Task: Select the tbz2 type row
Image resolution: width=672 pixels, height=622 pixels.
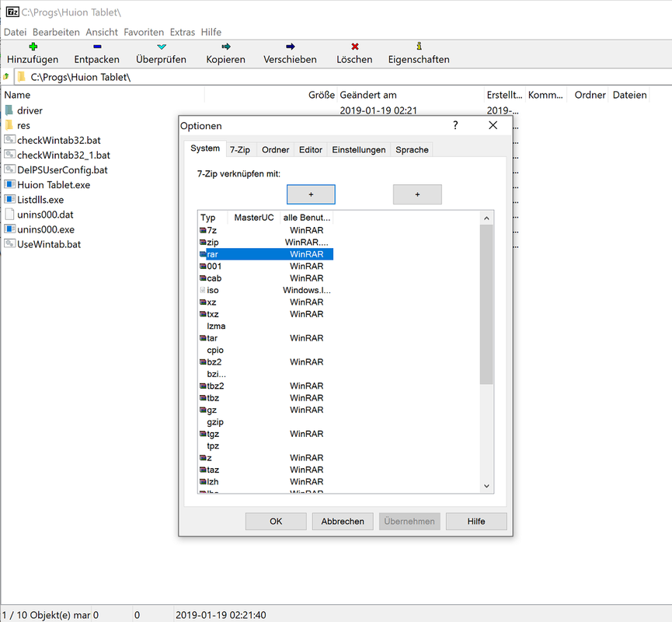Action: click(x=266, y=386)
